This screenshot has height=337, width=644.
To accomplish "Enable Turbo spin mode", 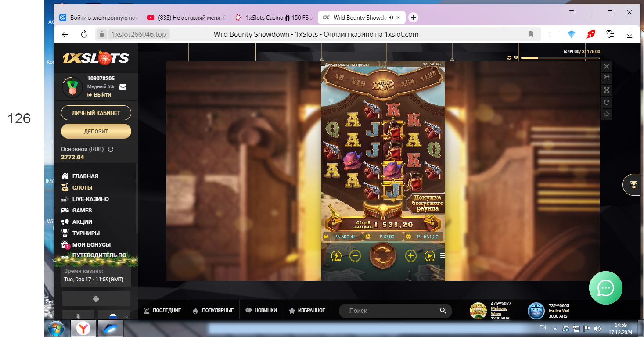I will pyautogui.click(x=336, y=256).
